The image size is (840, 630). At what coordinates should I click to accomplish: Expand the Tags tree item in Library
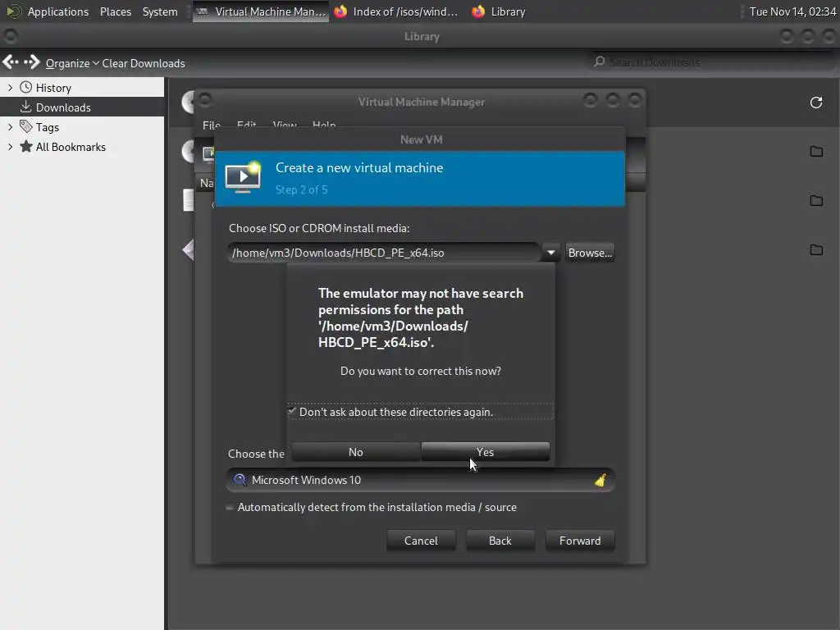tap(10, 127)
